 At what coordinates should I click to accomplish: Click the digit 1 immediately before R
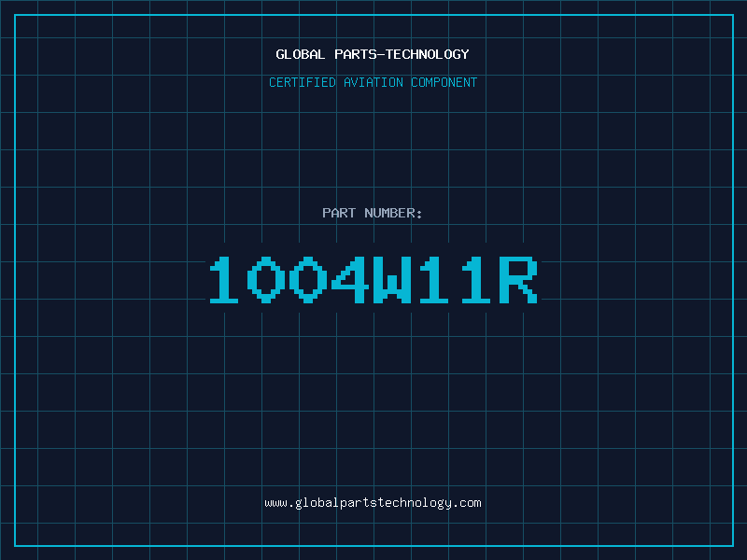point(476,279)
